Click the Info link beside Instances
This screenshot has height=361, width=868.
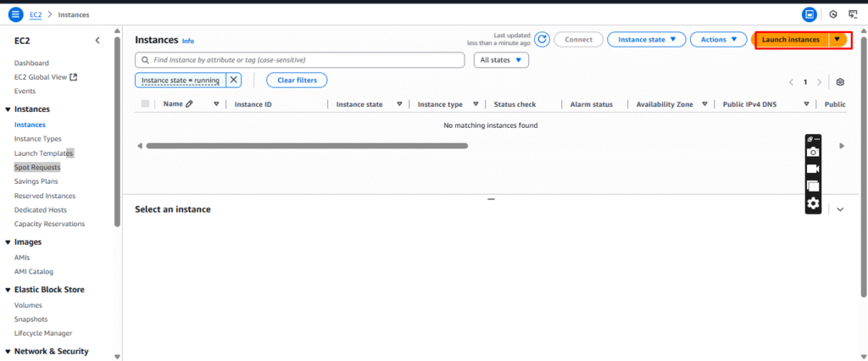(188, 41)
